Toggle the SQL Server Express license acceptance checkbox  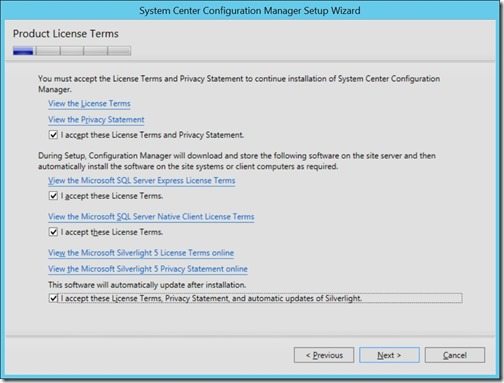pyautogui.click(x=53, y=196)
